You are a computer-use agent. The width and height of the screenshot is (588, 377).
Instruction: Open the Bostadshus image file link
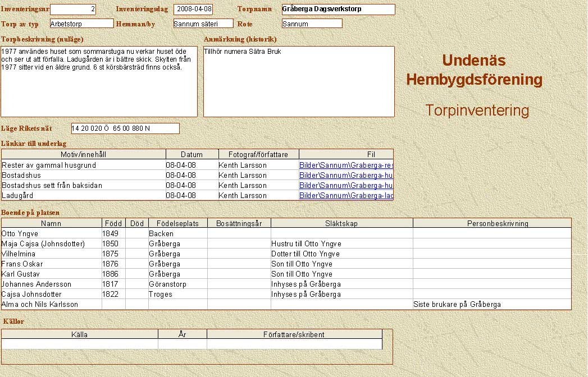click(345, 176)
